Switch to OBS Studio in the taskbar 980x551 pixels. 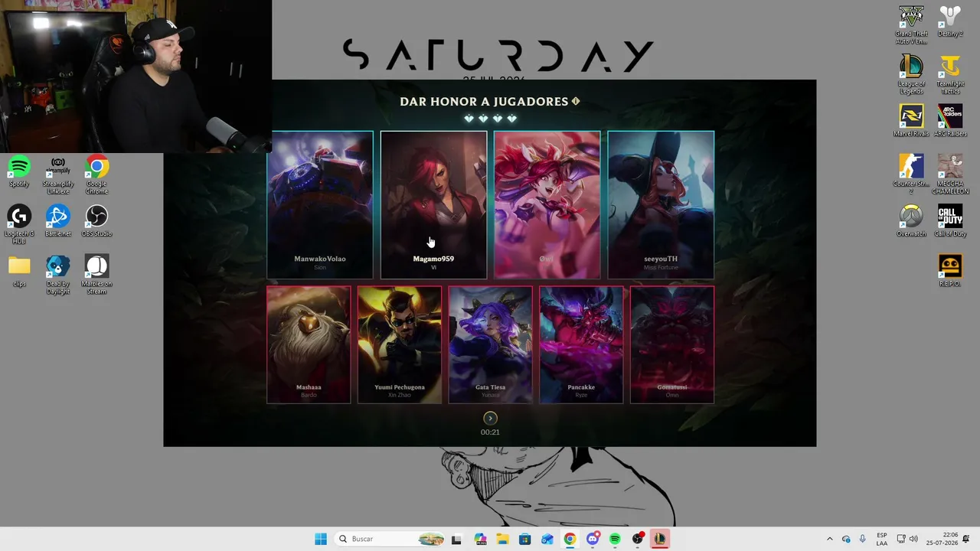(x=638, y=539)
